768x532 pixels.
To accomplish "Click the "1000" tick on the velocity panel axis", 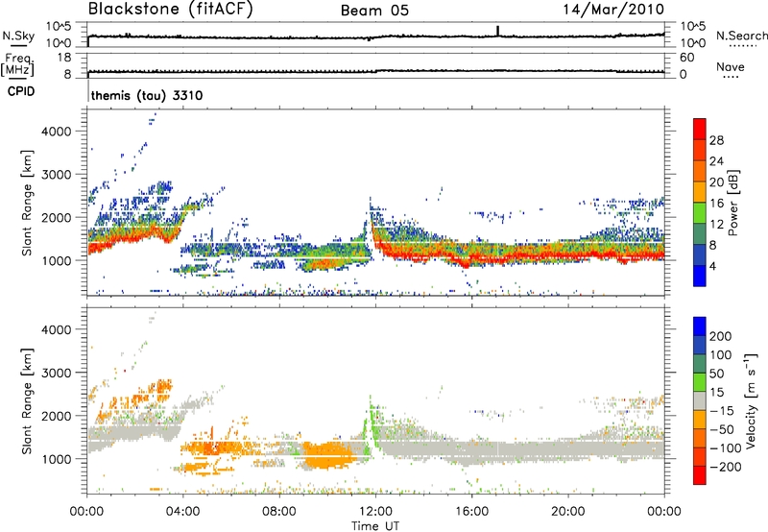I will 57,458.
